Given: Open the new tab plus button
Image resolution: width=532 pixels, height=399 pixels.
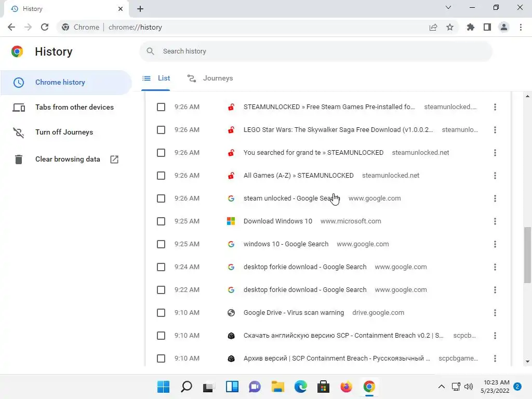Looking at the screenshot, I should click(x=140, y=9).
